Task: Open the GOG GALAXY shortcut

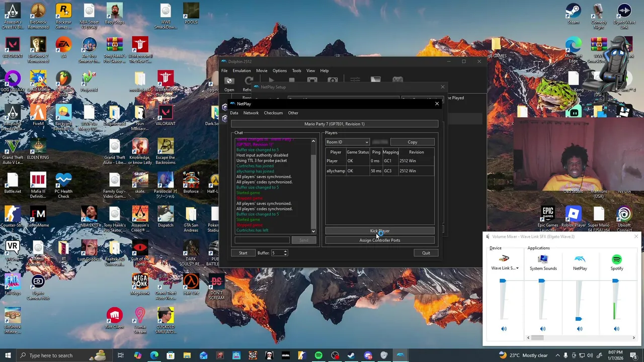Action: tap(13, 81)
